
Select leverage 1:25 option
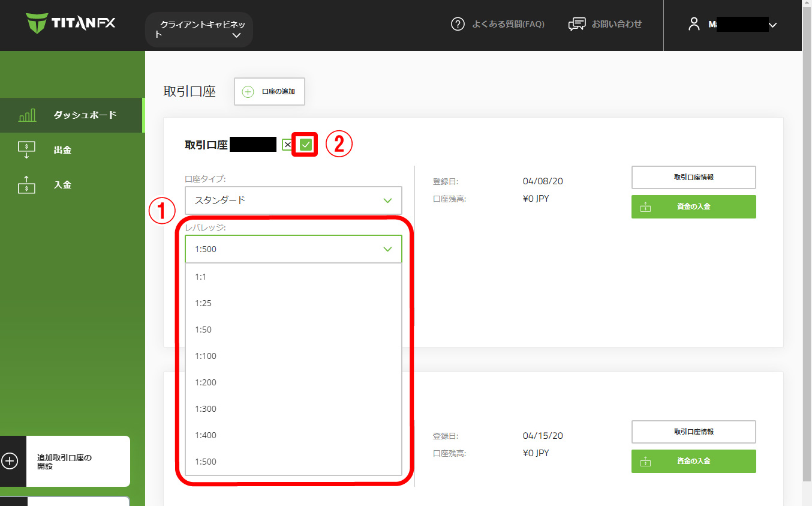click(x=293, y=303)
